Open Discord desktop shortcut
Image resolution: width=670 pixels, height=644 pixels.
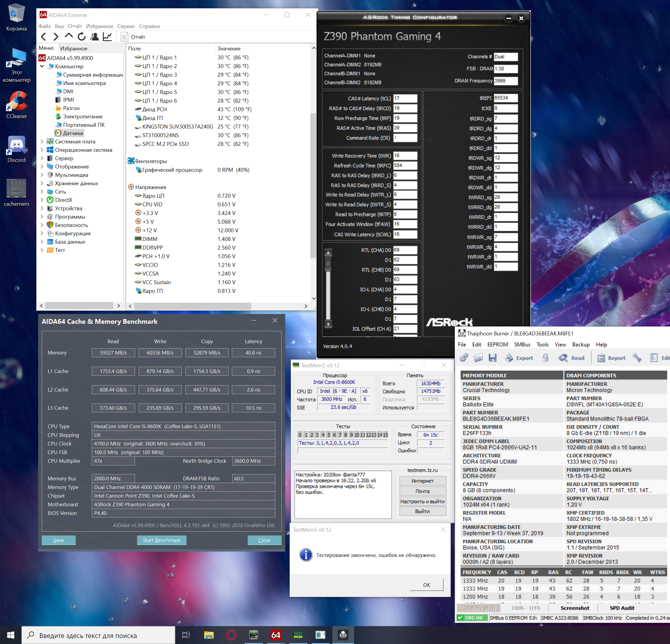[x=16, y=146]
